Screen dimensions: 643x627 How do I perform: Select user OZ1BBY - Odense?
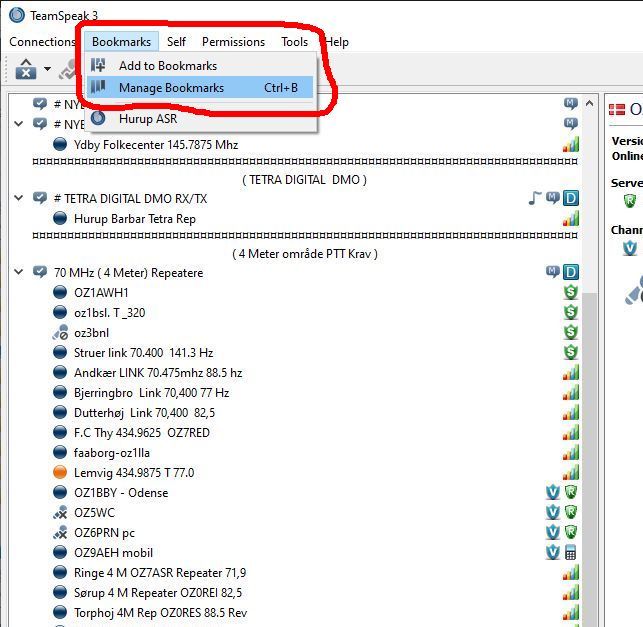(x=121, y=492)
